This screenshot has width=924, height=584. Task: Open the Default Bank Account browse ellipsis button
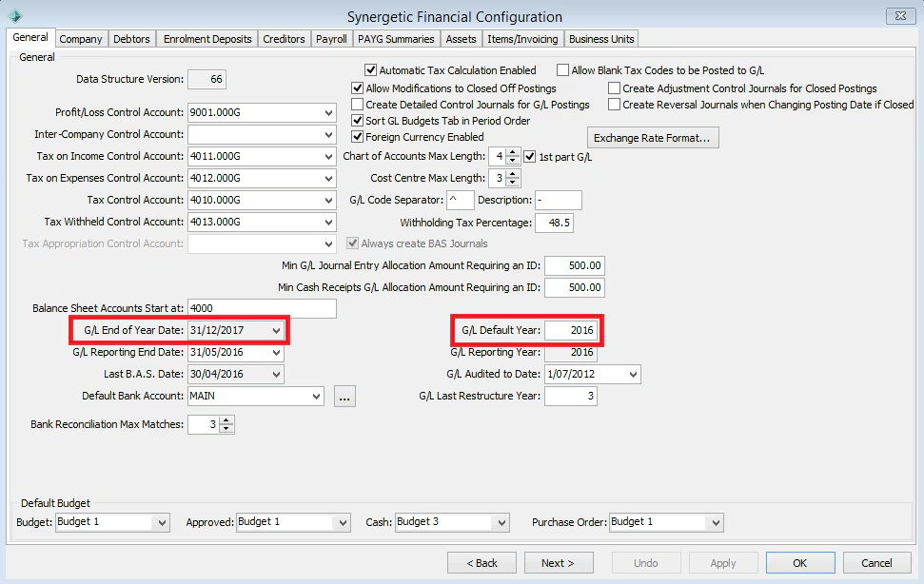tap(344, 397)
